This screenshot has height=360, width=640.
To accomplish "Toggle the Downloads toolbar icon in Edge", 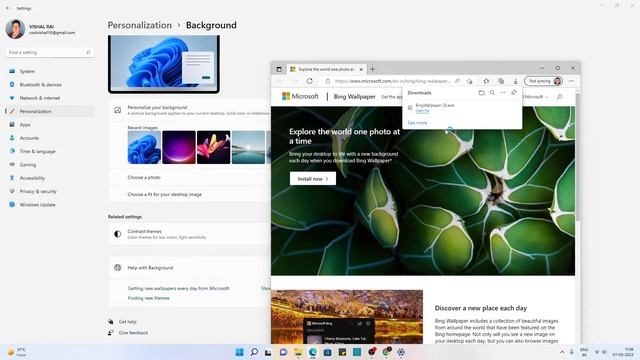I will click(x=516, y=81).
